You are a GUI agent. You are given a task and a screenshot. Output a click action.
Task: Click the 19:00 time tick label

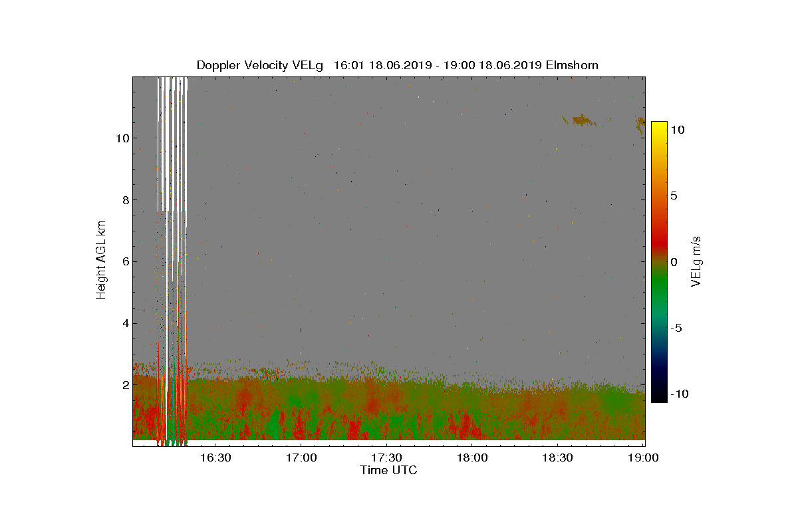643,458
